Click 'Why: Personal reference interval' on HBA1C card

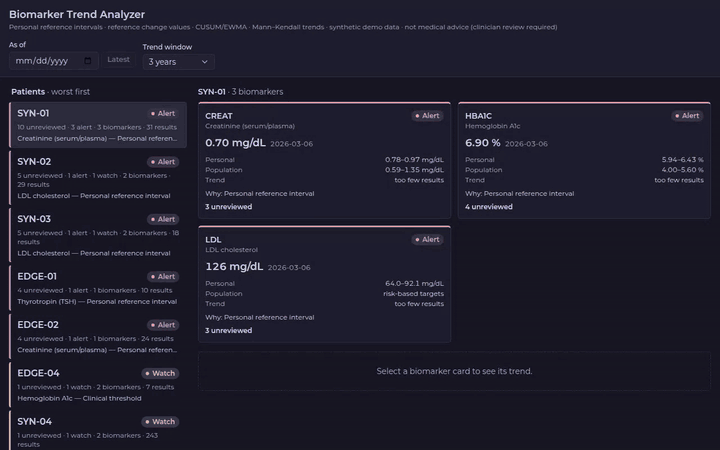[520, 193]
